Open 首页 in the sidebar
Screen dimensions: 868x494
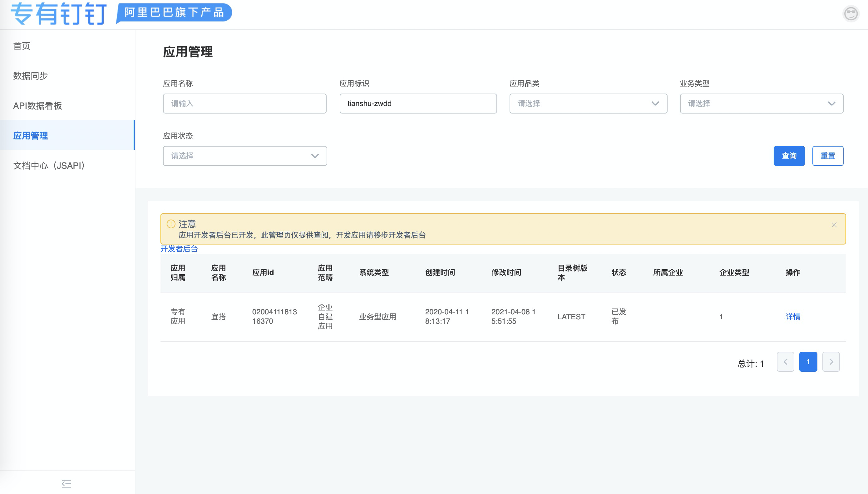coord(22,46)
